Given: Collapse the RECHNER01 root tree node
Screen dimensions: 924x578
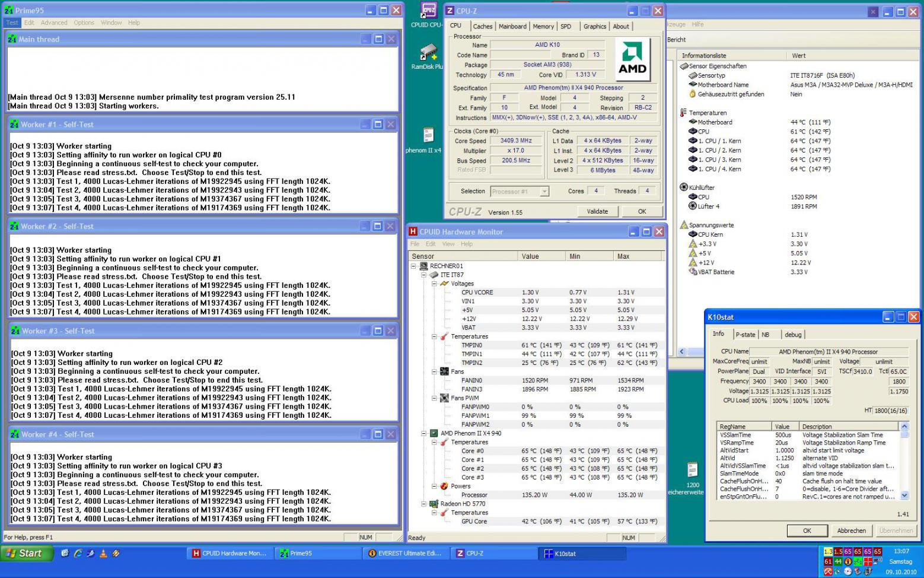Looking at the screenshot, I should point(413,266).
